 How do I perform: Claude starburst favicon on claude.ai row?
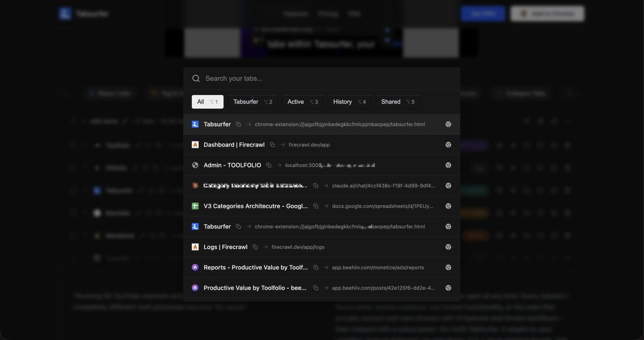click(195, 186)
